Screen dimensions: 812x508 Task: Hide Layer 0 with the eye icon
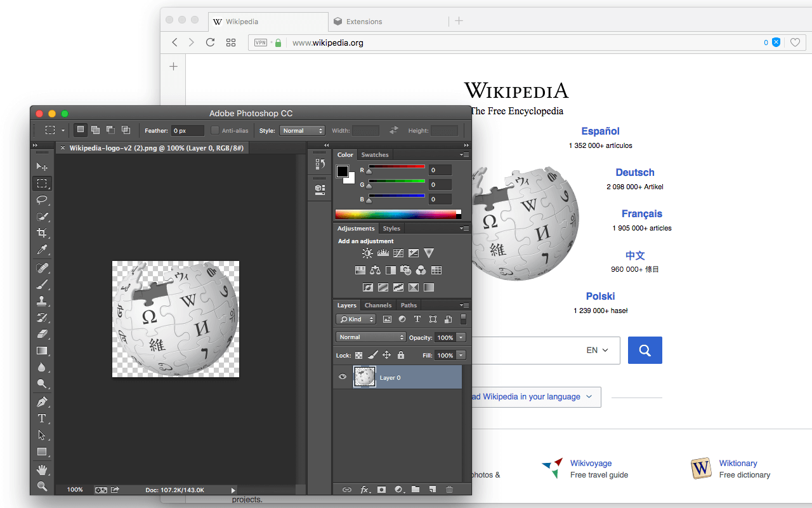click(x=343, y=377)
